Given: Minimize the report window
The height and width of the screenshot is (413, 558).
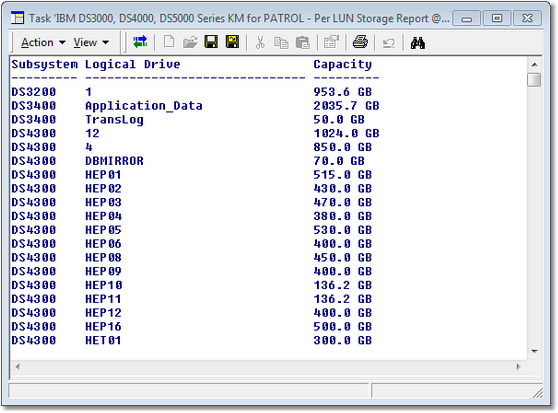Looking at the screenshot, I should (x=467, y=18).
